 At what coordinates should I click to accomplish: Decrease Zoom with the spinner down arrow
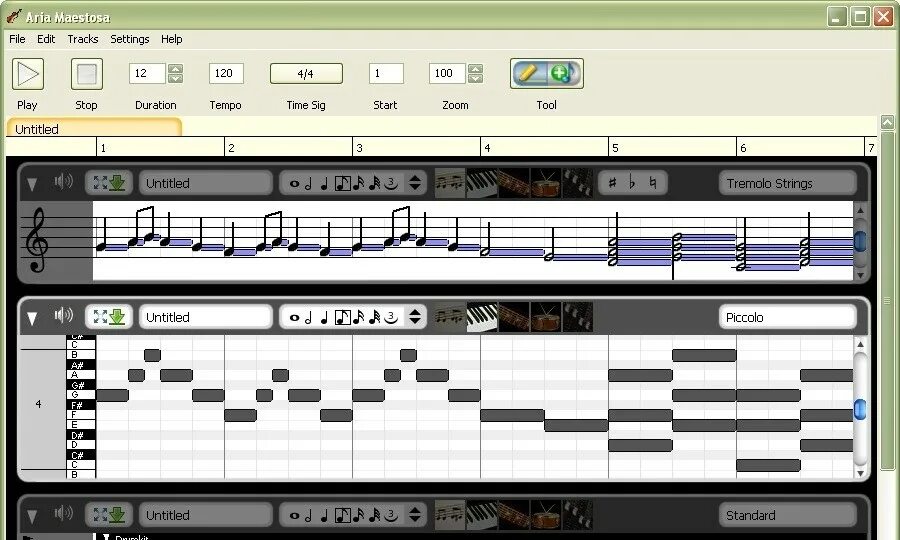[x=475, y=79]
